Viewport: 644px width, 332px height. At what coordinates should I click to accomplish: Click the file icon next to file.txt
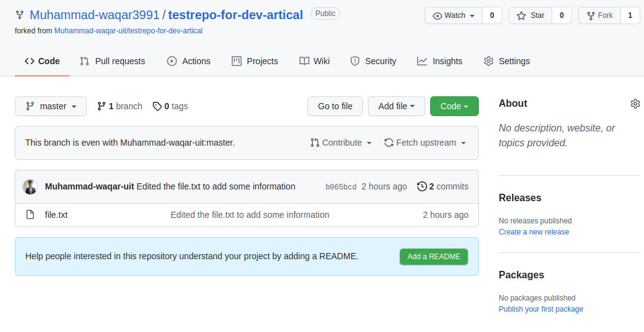point(30,215)
